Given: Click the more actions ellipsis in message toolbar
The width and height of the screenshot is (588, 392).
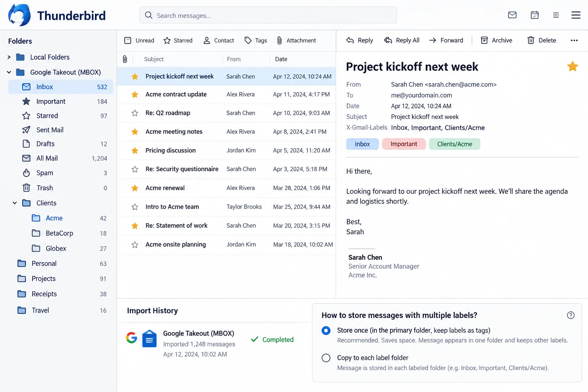Looking at the screenshot, I should (574, 40).
